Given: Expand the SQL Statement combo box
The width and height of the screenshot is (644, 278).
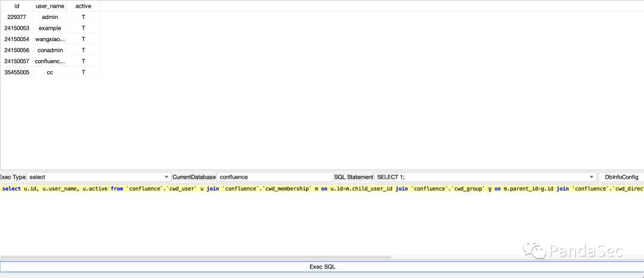Looking at the screenshot, I should [485, 177].
